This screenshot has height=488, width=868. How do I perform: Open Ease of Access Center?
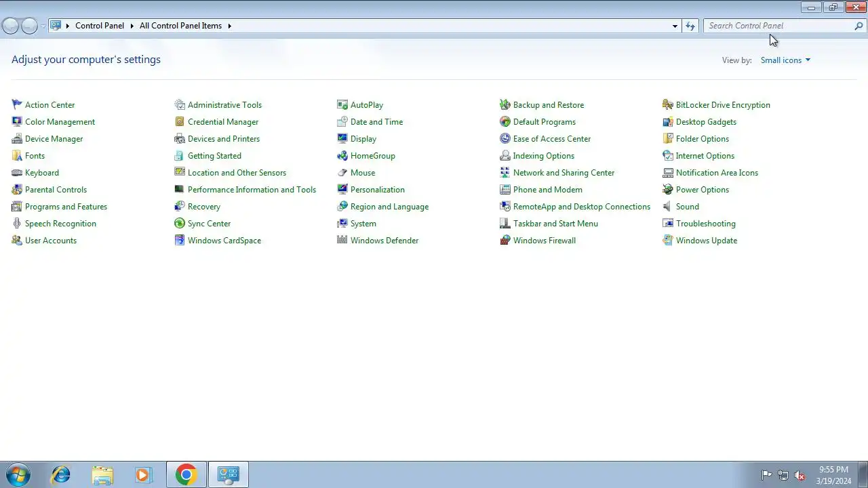point(552,138)
